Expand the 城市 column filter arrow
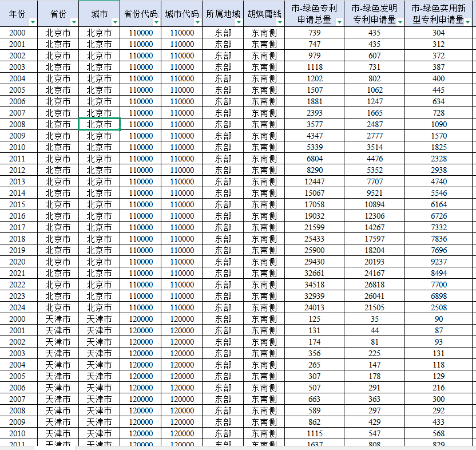This screenshot has height=450, width=476. [114, 22]
